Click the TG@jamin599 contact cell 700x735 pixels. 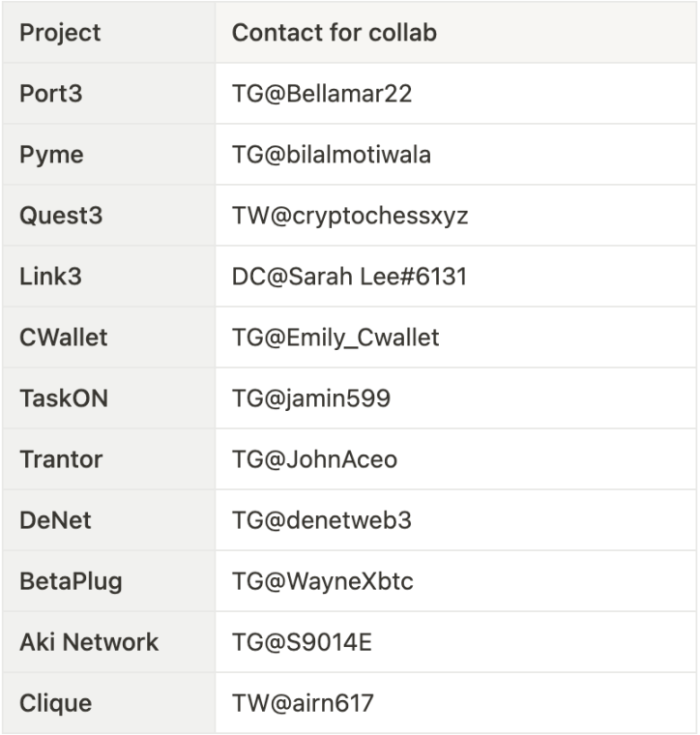click(x=310, y=398)
